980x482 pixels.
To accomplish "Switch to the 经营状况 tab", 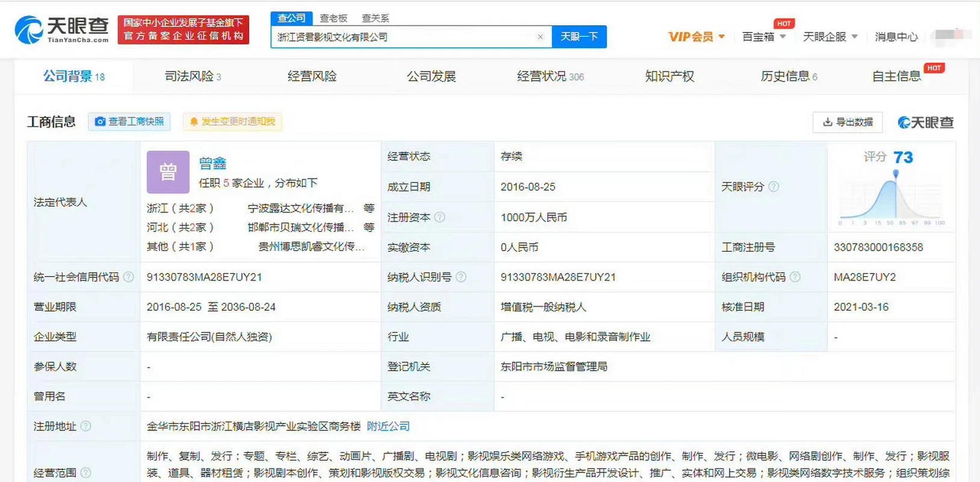I will (x=550, y=77).
